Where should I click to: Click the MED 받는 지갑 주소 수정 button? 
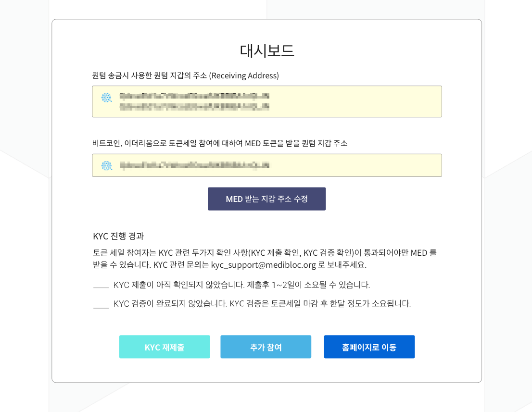click(267, 199)
